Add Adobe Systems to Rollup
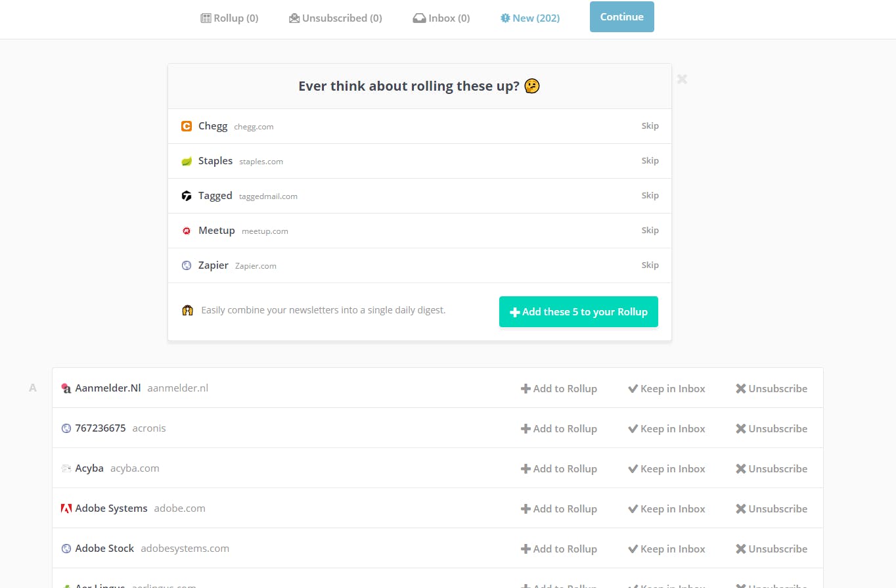896x588 pixels. point(559,509)
